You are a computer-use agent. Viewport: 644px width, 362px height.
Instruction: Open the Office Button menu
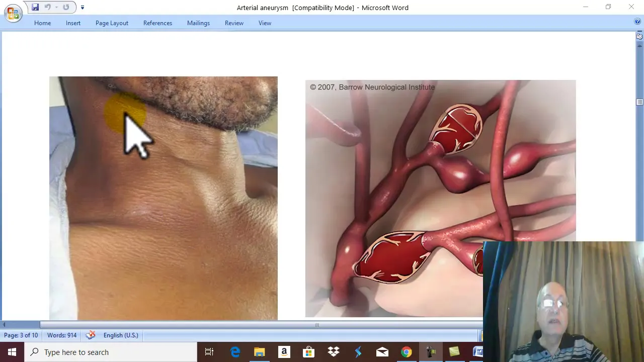(x=13, y=13)
